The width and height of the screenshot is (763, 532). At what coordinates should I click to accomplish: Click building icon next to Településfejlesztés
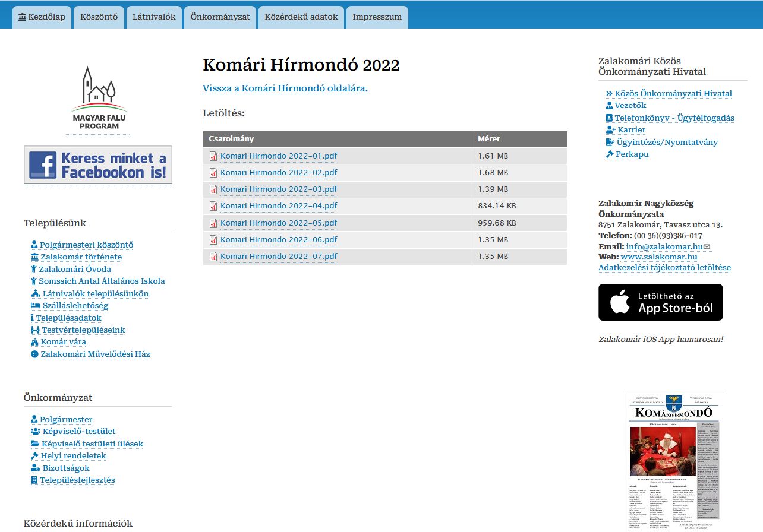click(34, 480)
